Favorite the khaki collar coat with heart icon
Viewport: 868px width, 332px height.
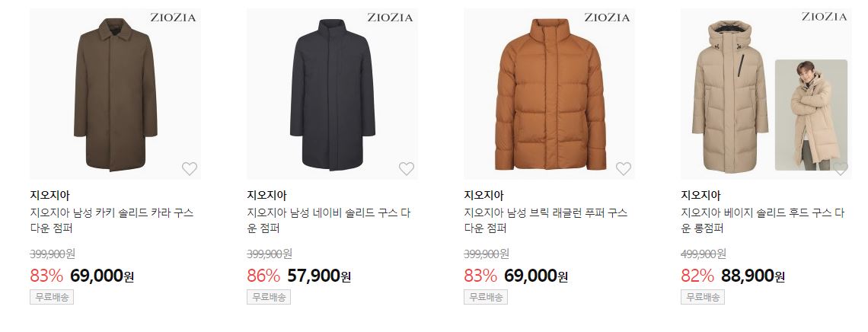point(190,169)
